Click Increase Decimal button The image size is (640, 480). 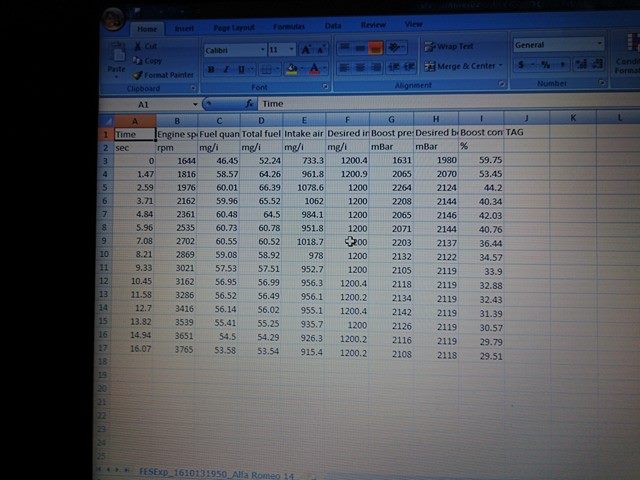(580, 64)
